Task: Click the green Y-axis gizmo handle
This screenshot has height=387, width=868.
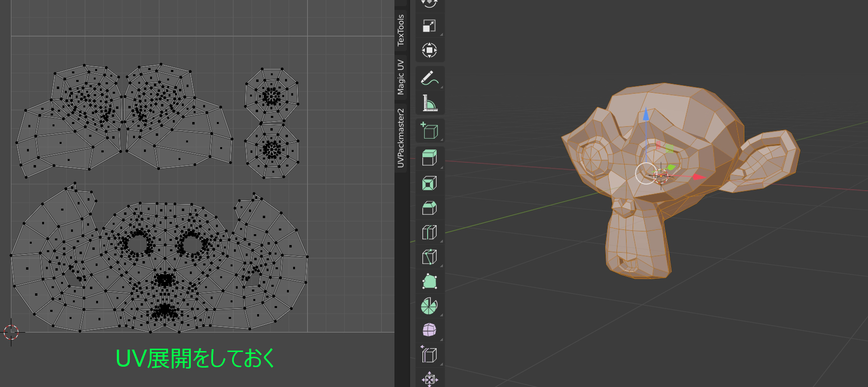Action: point(671,167)
